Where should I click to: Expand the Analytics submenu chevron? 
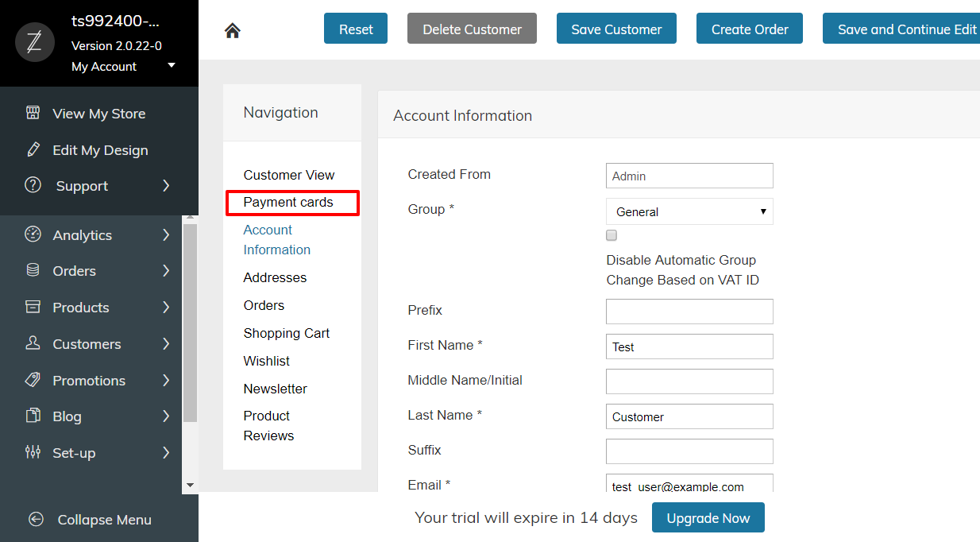pyautogui.click(x=166, y=234)
